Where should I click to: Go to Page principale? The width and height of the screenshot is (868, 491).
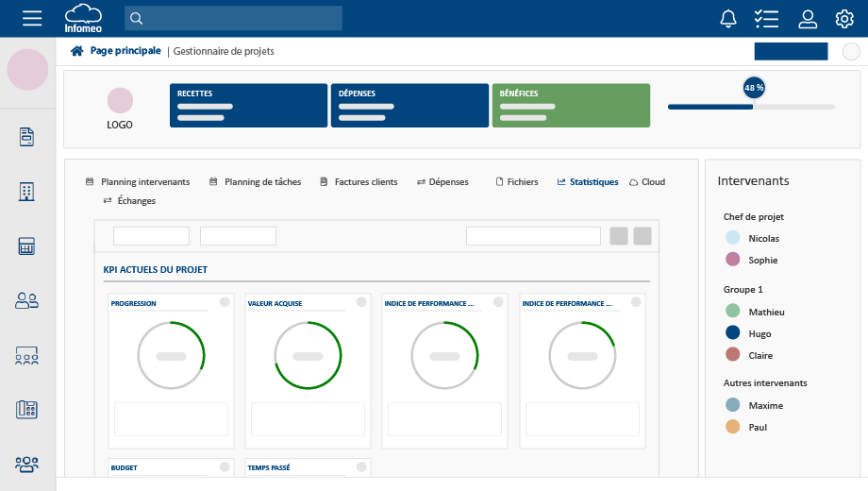coord(125,50)
